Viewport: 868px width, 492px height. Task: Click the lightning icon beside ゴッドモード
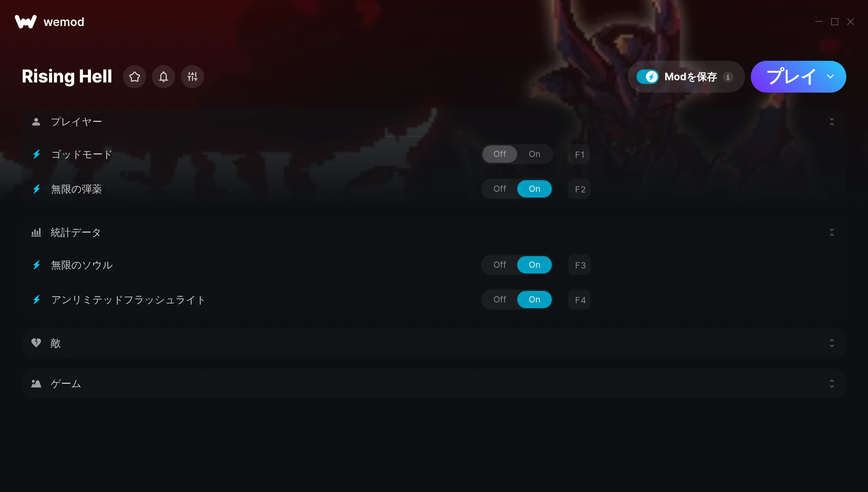pyautogui.click(x=37, y=154)
